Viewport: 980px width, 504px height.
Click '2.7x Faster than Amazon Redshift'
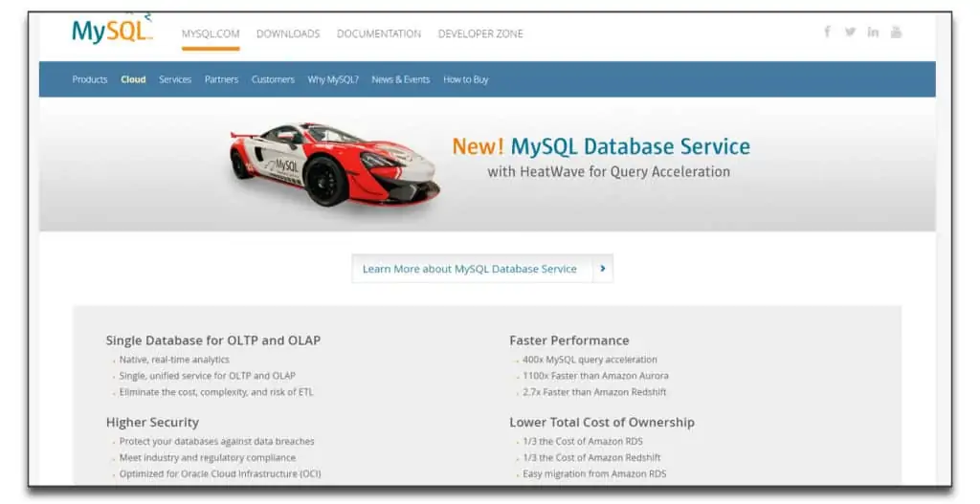click(x=594, y=392)
